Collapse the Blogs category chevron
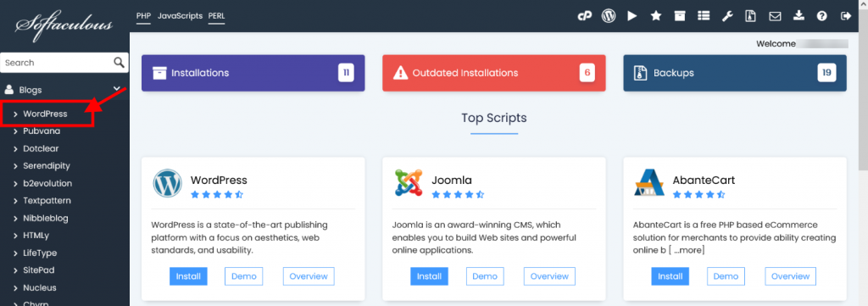Viewport: 868px width, 306px height. (117, 89)
